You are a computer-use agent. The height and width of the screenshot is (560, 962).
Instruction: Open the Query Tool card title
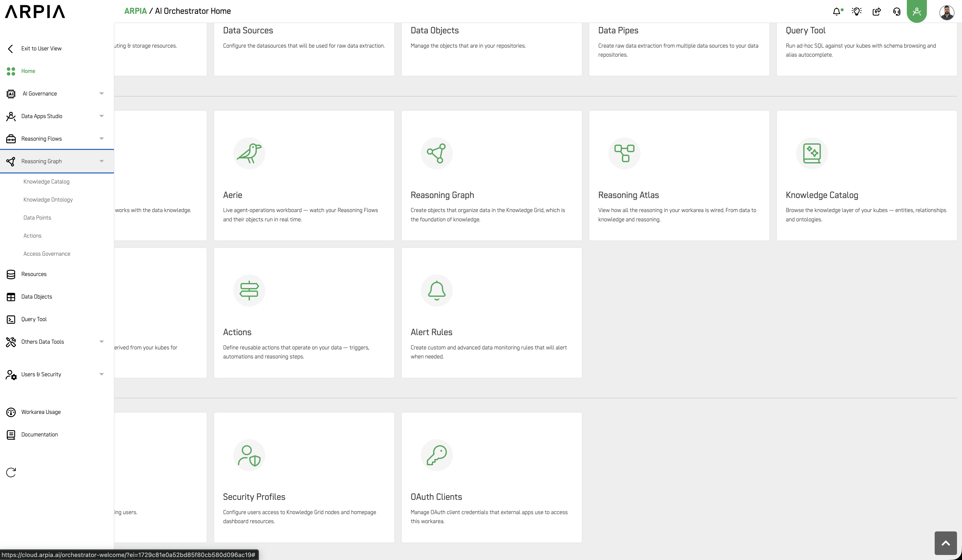coord(806,31)
